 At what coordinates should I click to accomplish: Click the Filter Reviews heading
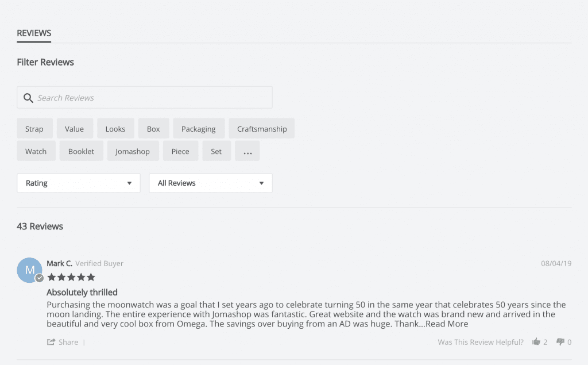tap(45, 62)
